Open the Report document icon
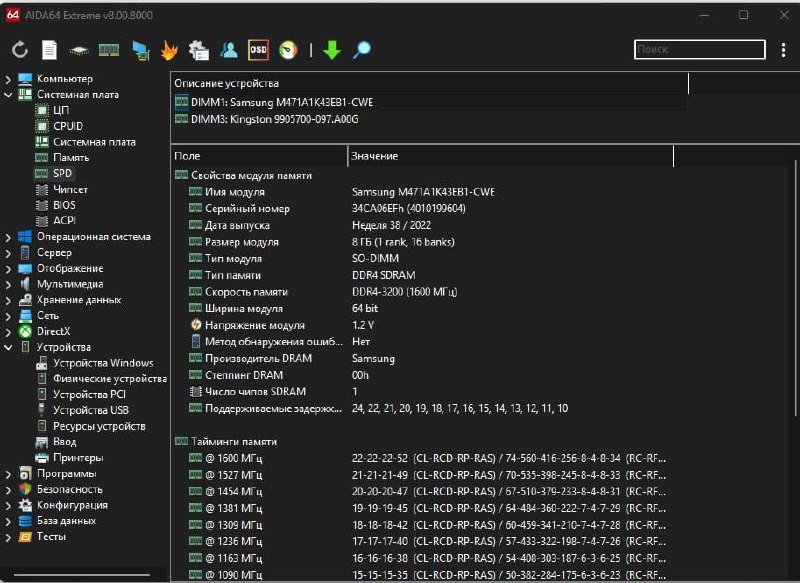The image size is (800, 583). point(49,50)
